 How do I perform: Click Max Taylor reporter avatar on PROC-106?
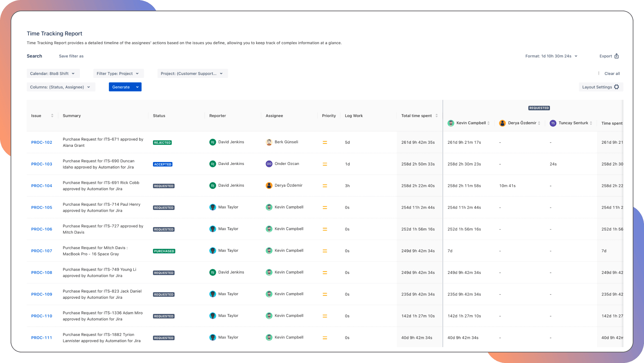coord(213,229)
